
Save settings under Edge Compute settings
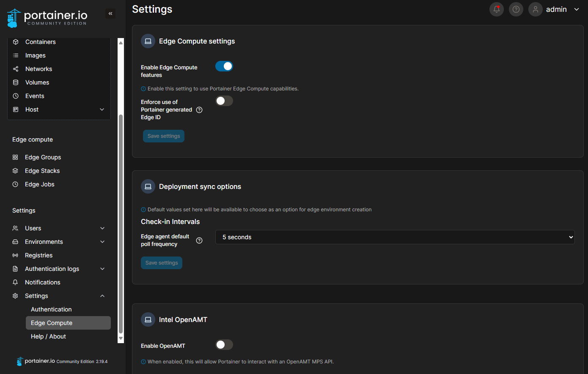(164, 136)
